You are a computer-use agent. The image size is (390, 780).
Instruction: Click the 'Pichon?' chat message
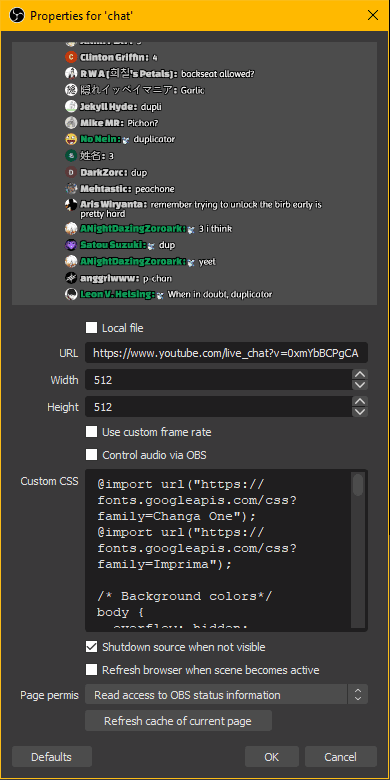(143, 123)
